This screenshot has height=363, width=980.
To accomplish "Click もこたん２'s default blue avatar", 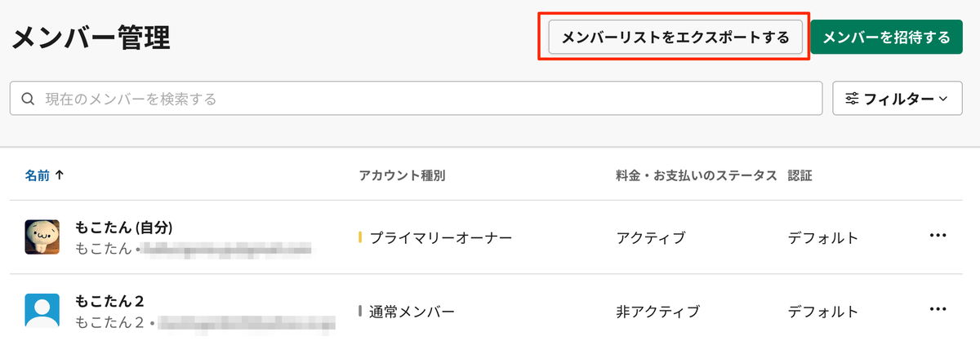I will click(42, 311).
